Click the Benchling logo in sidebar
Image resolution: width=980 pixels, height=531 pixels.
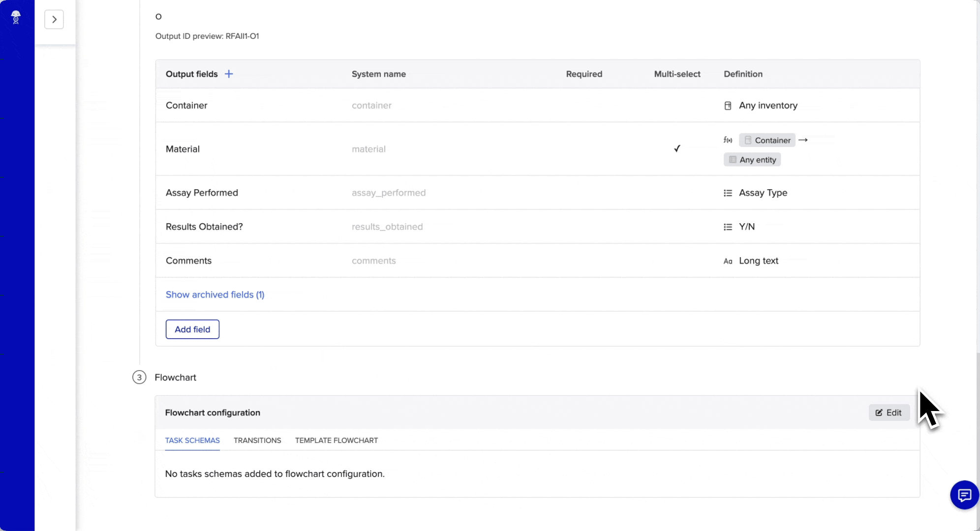pos(16,17)
